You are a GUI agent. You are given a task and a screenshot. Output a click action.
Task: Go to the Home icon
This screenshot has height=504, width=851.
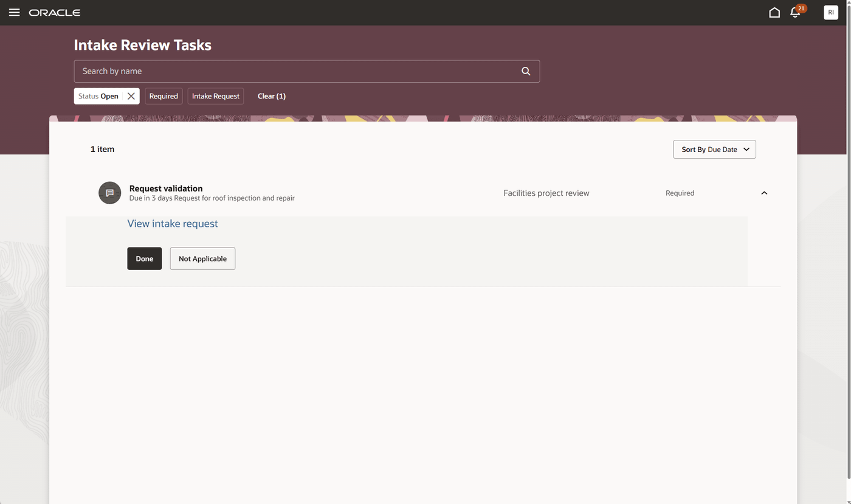774,12
